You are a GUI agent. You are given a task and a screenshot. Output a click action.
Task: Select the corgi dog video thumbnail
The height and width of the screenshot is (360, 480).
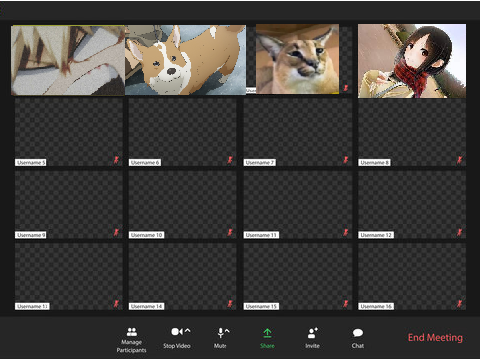click(185, 60)
